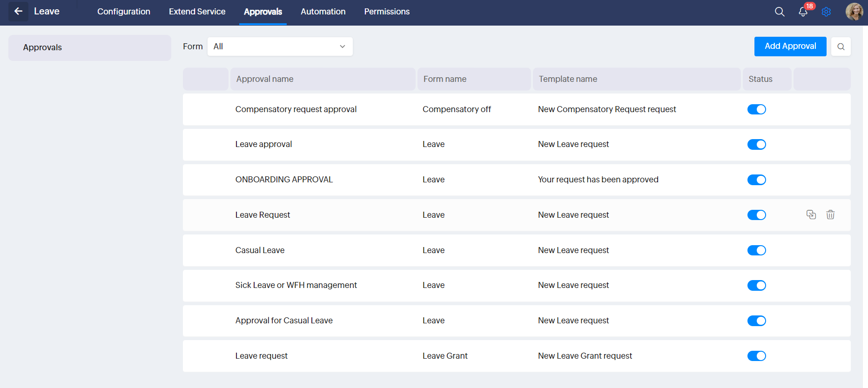Open the Leave approval entry
This screenshot has width=868, height=388.
point(263,144)
